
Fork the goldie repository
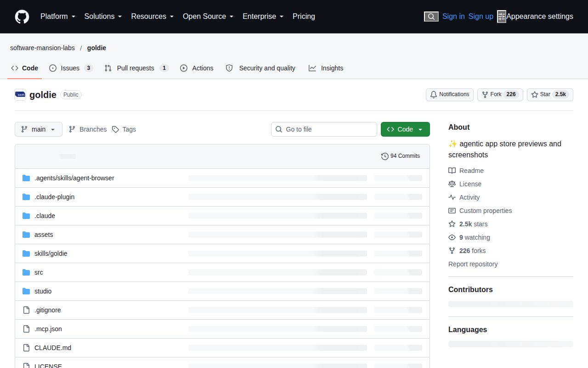coord(500,94)
